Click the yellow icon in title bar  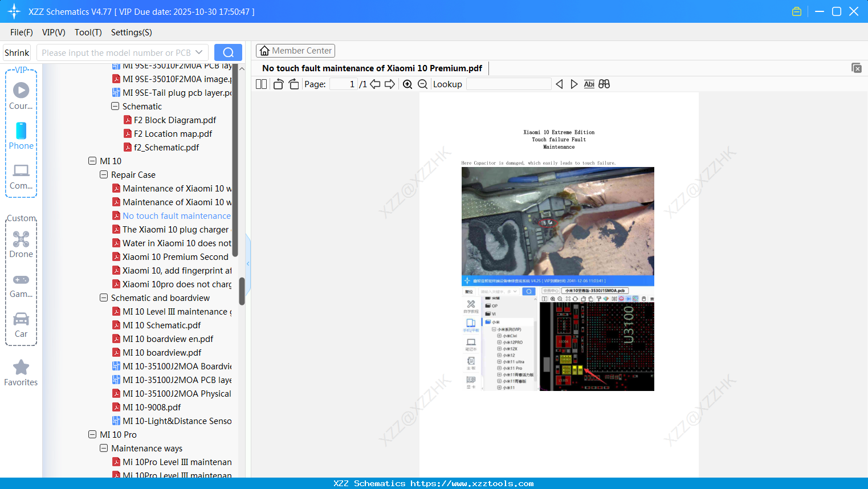(797, 11)
